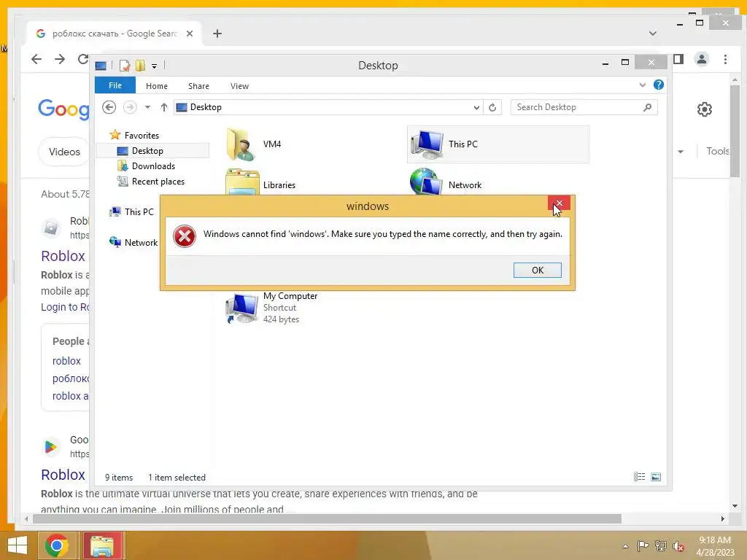
Task: Click Chrome icon in the taskbar
Action: coord(57,545)
